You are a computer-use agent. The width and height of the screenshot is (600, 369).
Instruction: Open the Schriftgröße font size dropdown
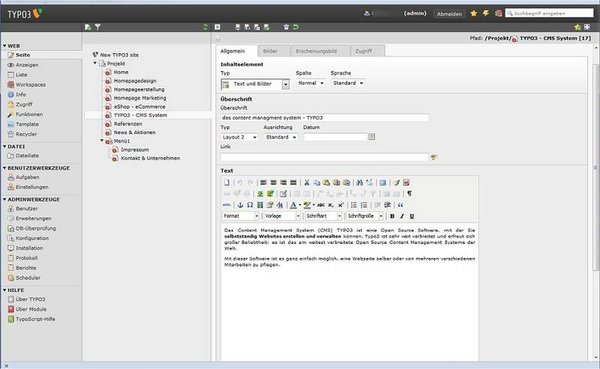pos(365,216)
